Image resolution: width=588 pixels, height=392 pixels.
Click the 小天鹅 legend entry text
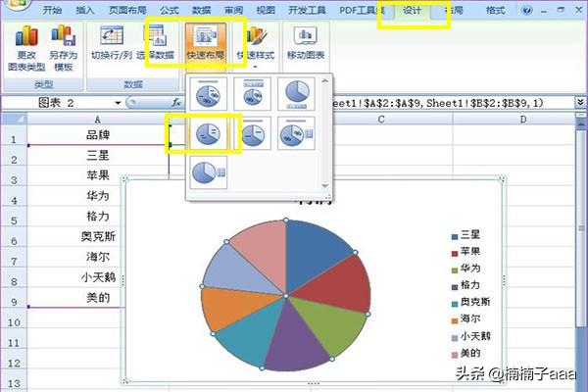coord(475,336)
